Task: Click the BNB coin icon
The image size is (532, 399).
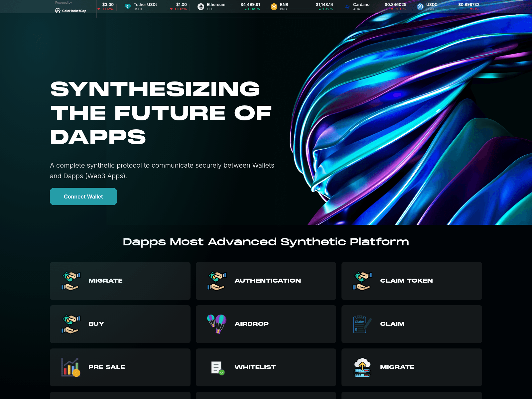Action: coord(274,7)
